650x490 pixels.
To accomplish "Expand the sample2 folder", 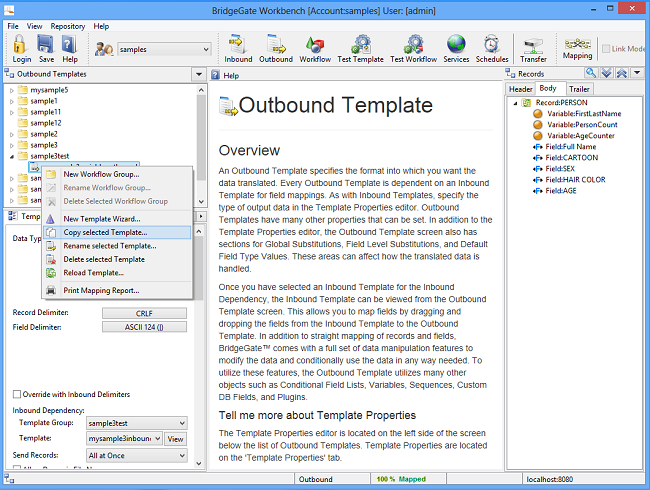I will click(x=12, y=135).
